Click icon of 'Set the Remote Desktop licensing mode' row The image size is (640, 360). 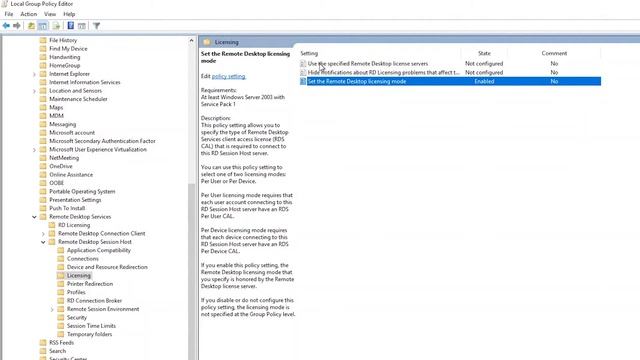coord(303,81)
